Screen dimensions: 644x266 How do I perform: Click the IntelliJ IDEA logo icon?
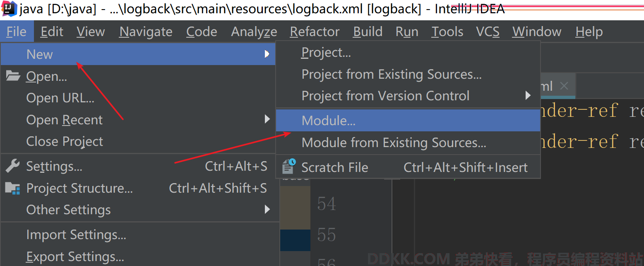coord(9,9)
